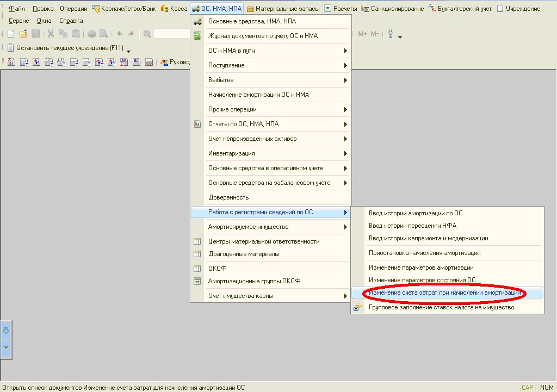The image size is (557, 392).
Task: Open the Учреждение menu
Action: (518, 9)
